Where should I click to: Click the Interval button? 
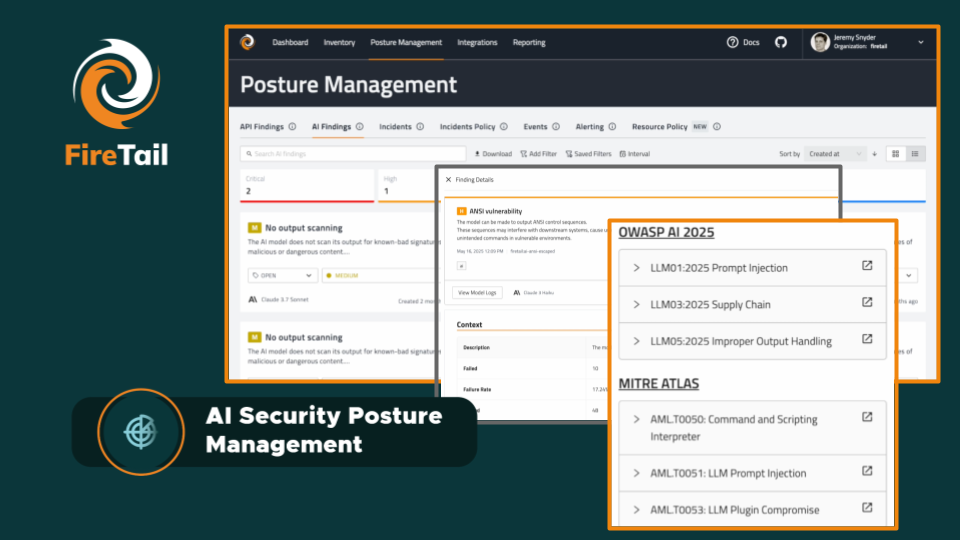pos(634,154)
